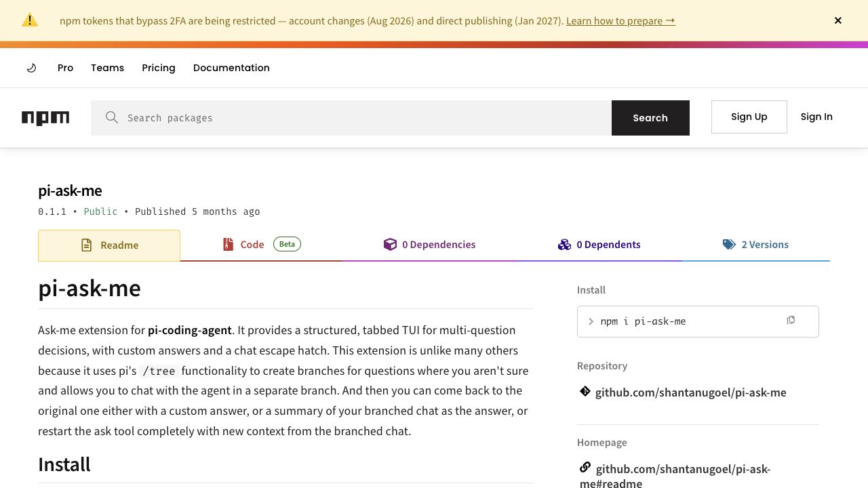
Task: Click the Readme tab document icon
Action: pyautogui.click(x=87, y=245)
